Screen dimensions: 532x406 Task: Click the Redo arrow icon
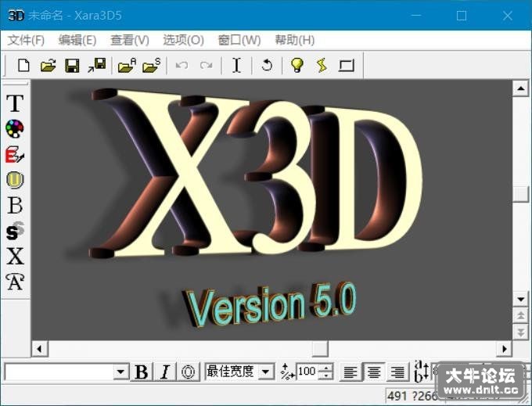click(x=206, y=65)
